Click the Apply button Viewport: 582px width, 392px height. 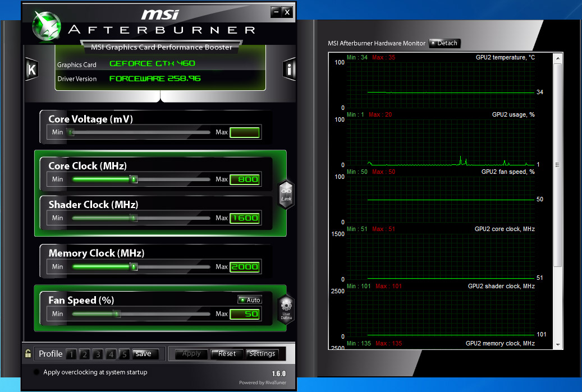pyautogui.click(x=191, y=354)
